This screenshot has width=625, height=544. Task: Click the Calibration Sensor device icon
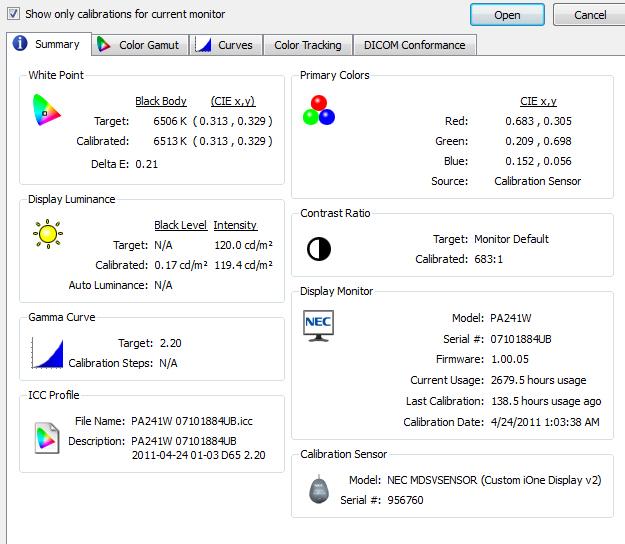click(319, 489)
